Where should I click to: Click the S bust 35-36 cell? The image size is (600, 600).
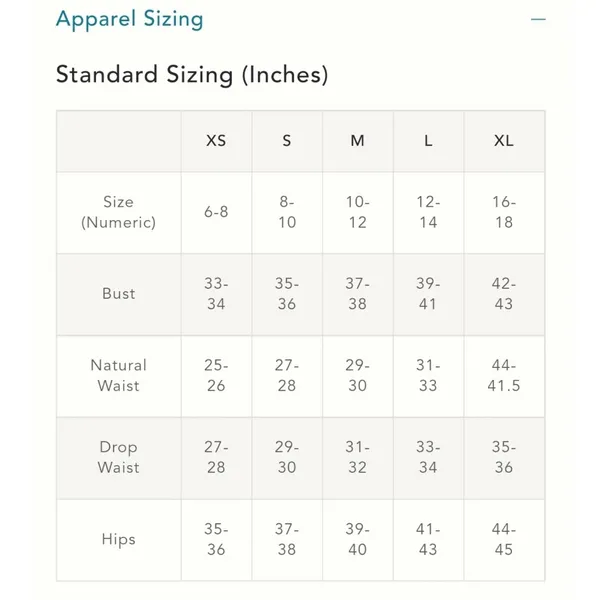[x=287, y=294]
